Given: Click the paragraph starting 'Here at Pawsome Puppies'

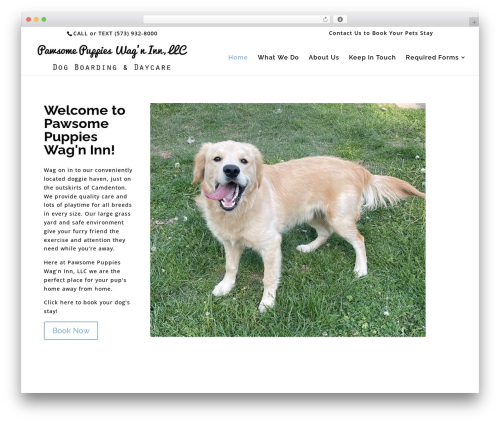Looking at the screenshot, I should pos(85,276).
